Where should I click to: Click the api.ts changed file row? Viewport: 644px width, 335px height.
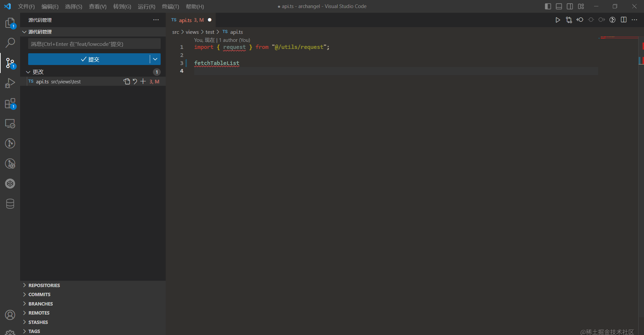tap(93, 81)
